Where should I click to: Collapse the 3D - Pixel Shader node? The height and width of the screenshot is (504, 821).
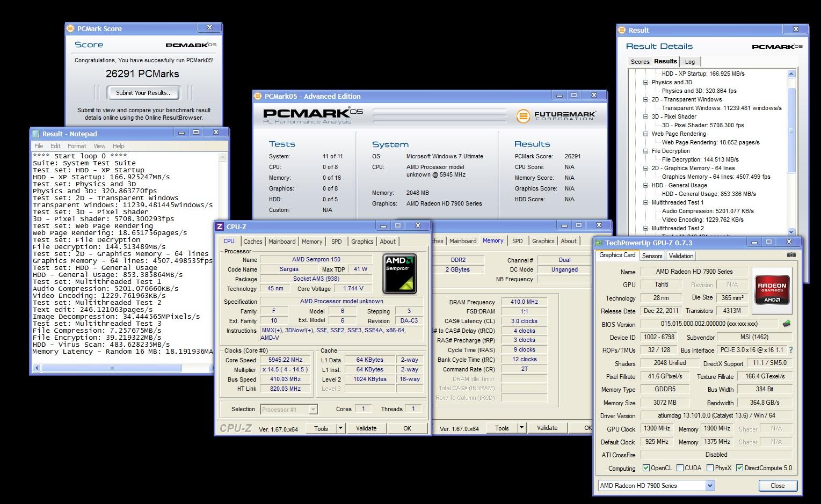pyautogui.click(x=646, y=117)
